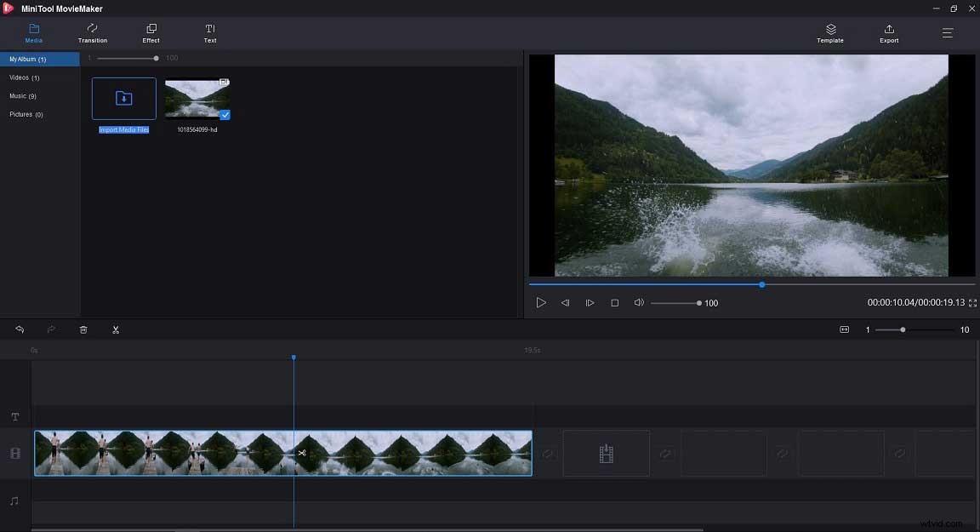Switch to the Transition tab
Image resolution: width=980 pixels, height=532 pixels.
pos(92,34)
